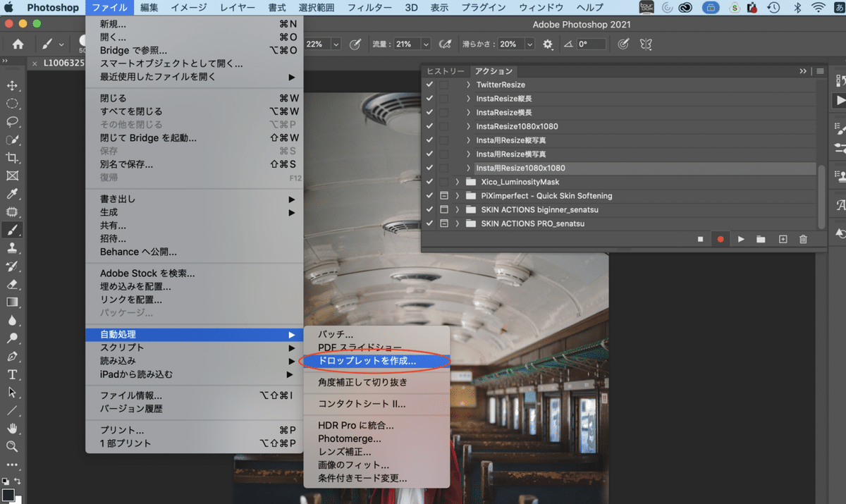Viewport: 846px width, 504px height.
Task: Select the Quick Selection tool
Action: (x=12, y=140)
